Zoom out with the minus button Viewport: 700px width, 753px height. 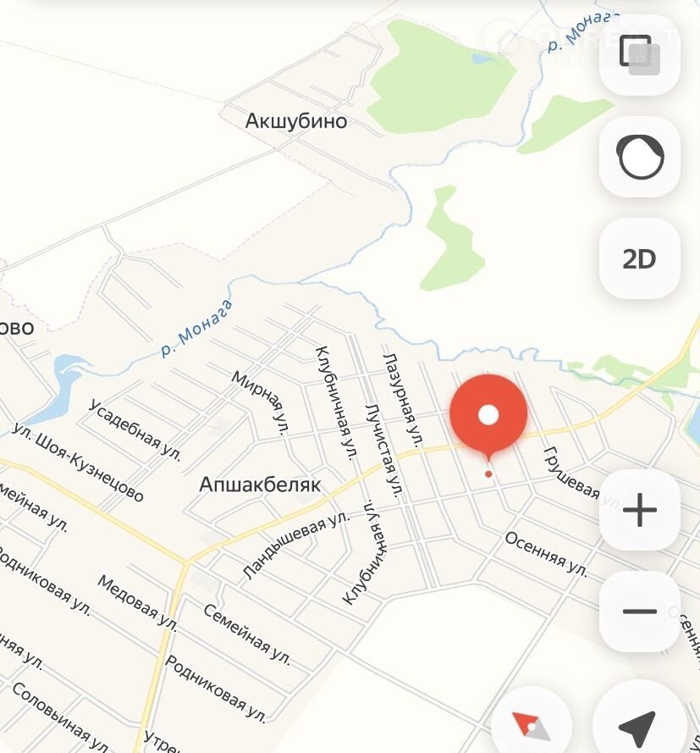click(x=640, y=612)
